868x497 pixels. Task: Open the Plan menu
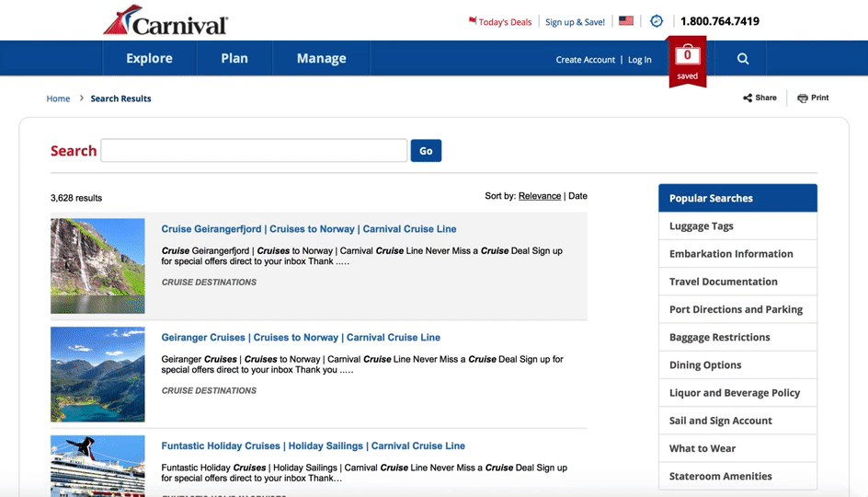point(234,58)
